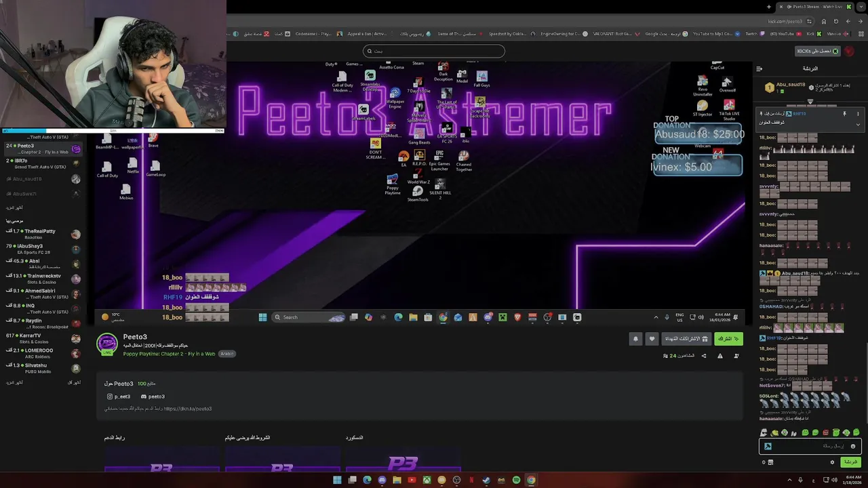This screenshot has width=868, height=488.
Task: Click the hammer moderator icon in the chat box
Action: 768,446
